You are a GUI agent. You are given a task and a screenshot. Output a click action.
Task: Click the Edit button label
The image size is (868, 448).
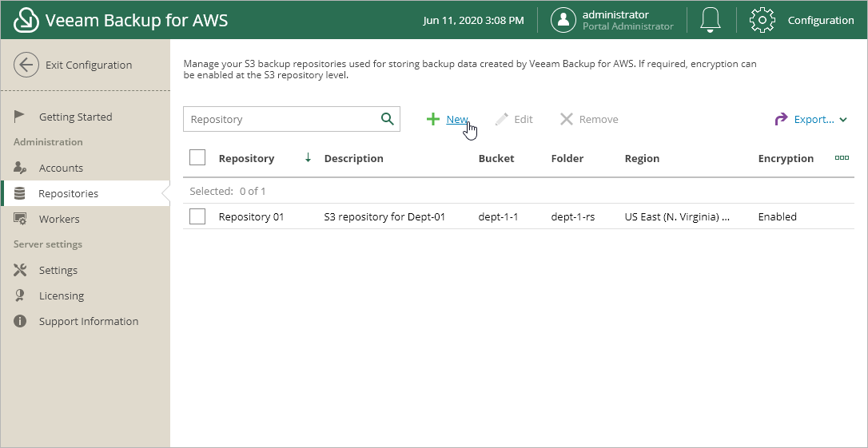pos(524,119)
